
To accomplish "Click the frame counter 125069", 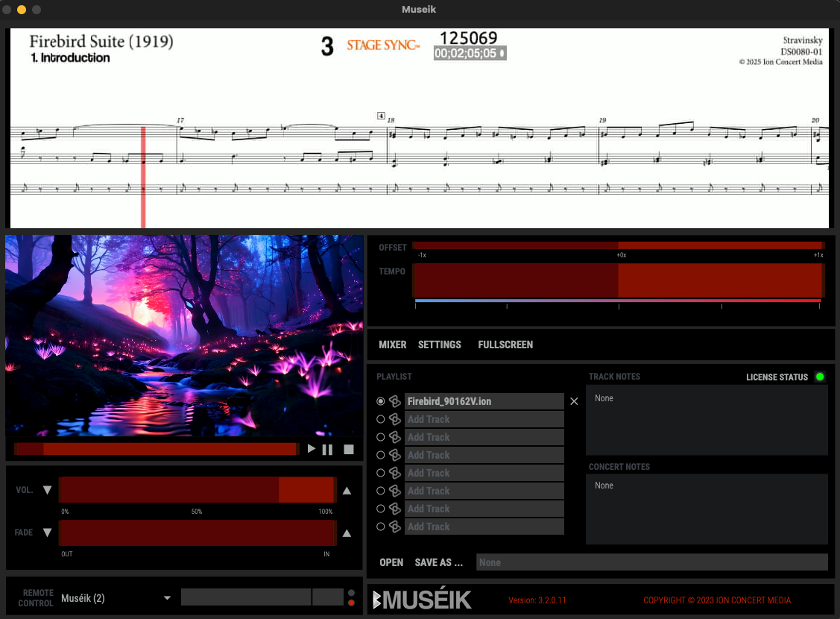I will pos(469,37).
